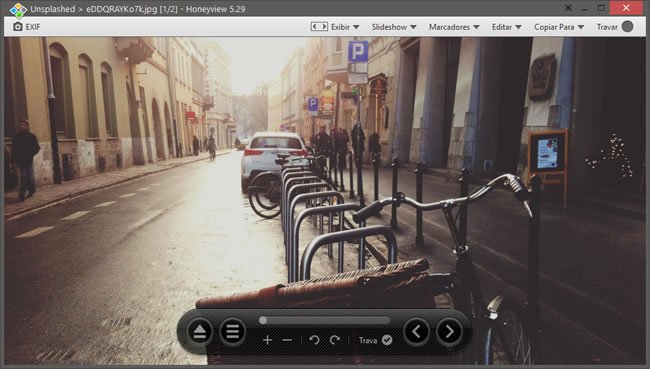The width and height of the screenshot is (650, 369).
Task: Click the Honeyview app icon in title bar
Action: (18, 10)
